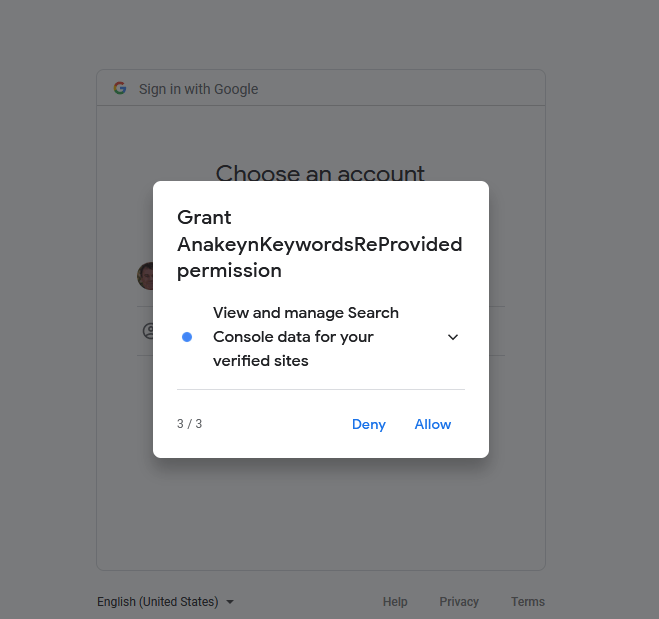Click the Deny button
This screenshot has height=619, width=659.
pos(369,424)
